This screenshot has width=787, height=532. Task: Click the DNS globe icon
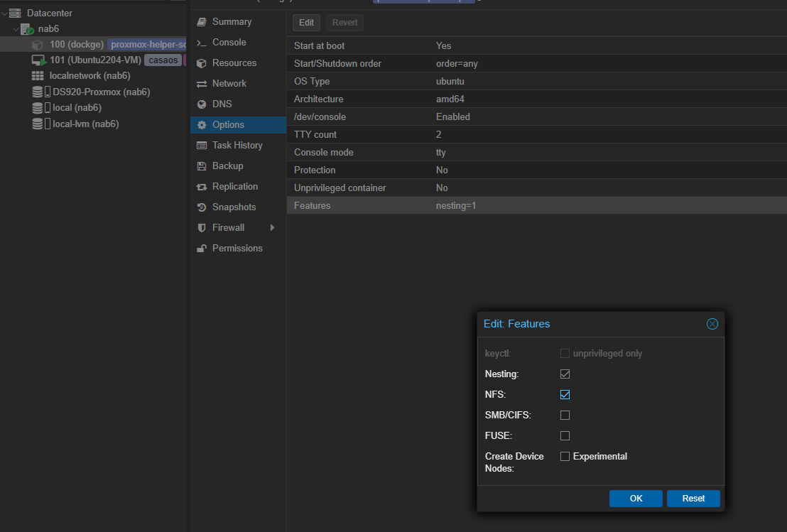(x=202, y=104)
